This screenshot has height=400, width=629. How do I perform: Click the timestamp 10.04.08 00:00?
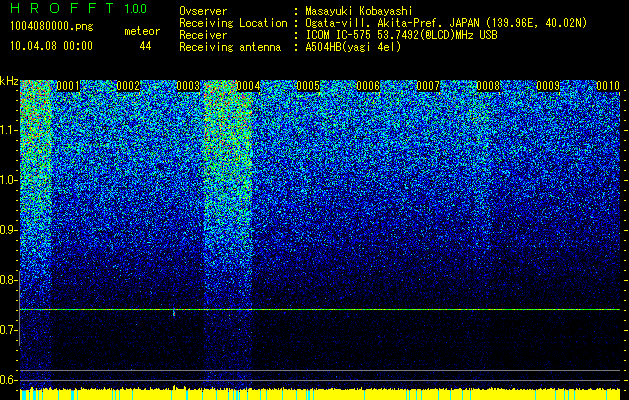click(51, 46)
